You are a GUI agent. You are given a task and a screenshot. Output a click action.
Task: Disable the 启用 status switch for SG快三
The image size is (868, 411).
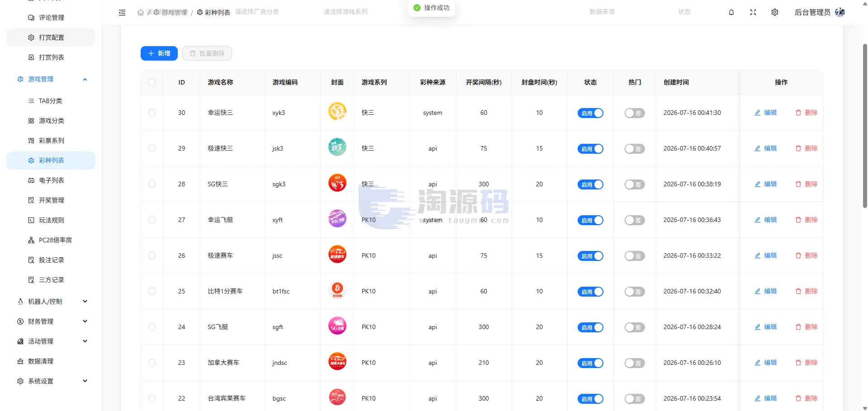[x=590, y=184]
